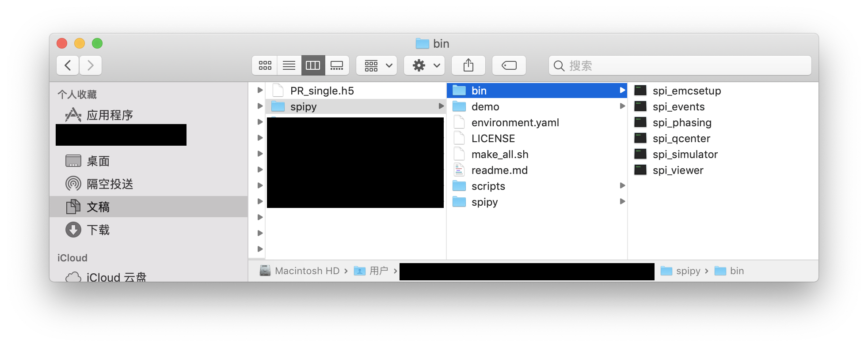Click the spi_emcsetup terminal file icon

click(640, 91)
